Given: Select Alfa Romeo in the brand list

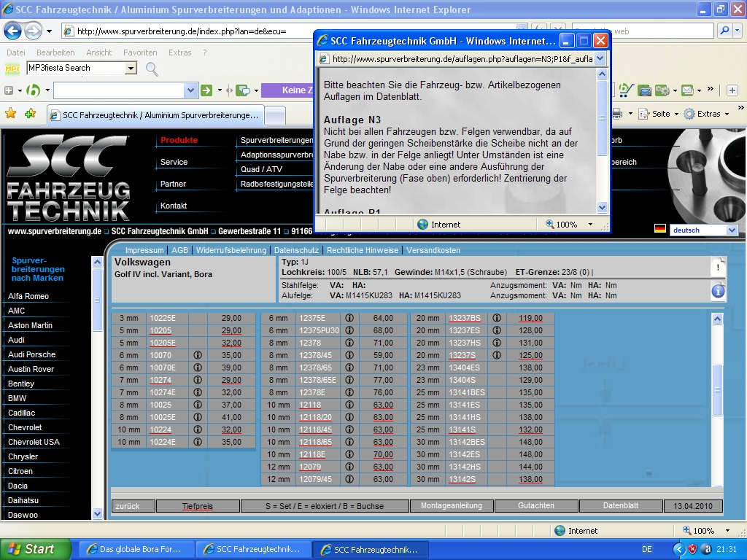Looking at the screenshot, I should point(28,296).
